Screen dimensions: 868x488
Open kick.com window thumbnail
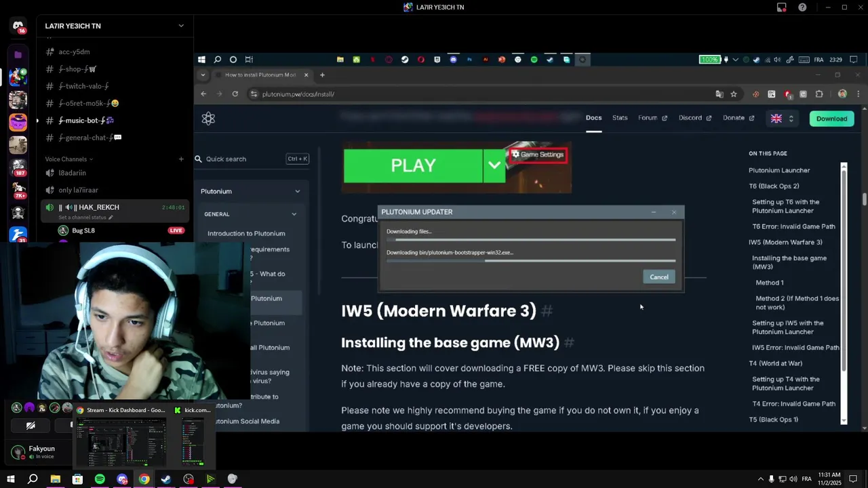tap(193, 436)
